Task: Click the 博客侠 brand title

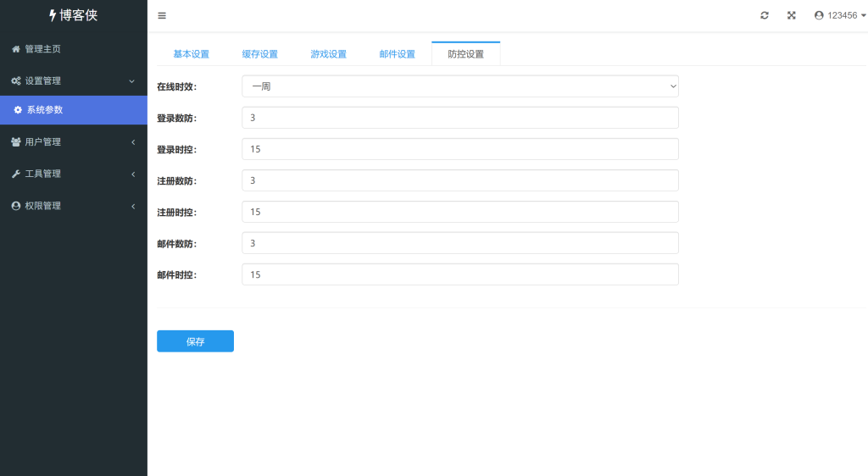Action: point(79,15)
